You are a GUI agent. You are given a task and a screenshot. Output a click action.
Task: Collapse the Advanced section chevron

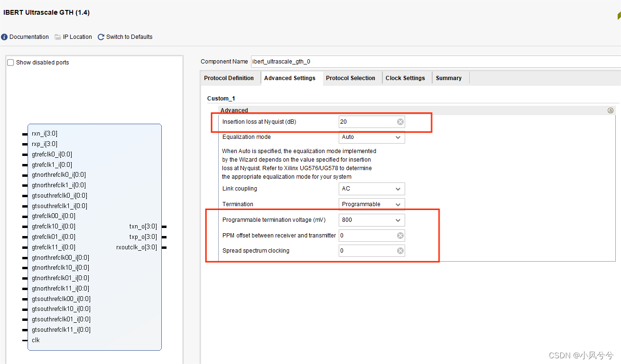coord(611,110)
